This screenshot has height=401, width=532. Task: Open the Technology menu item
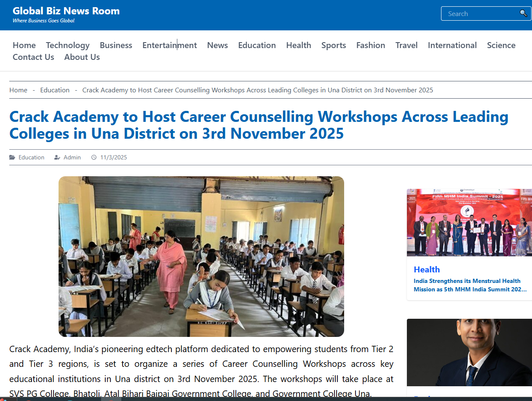[67, 45]
